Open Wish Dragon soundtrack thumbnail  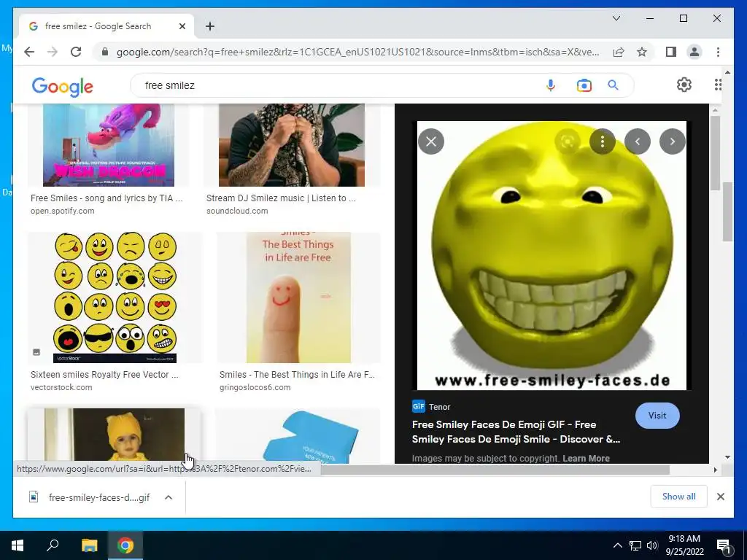[x=109, y=145]
